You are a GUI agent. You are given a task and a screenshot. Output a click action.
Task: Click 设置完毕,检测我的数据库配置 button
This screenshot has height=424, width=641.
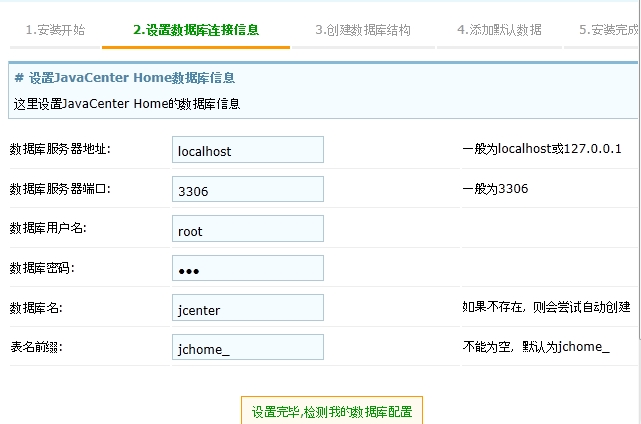click(332, 411)
